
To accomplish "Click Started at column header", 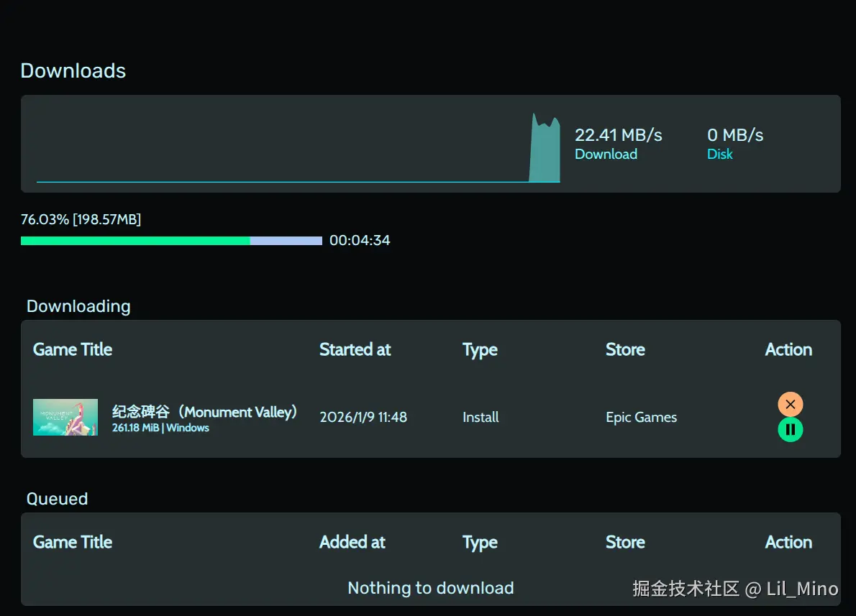I will (x=355, y=350).
